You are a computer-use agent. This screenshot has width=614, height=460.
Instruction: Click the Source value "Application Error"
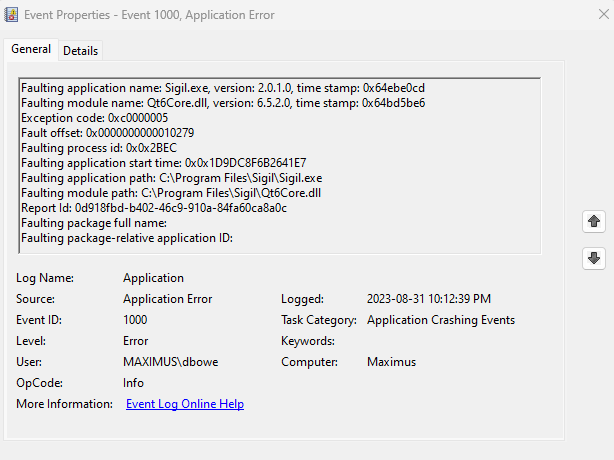coord(167,299)
